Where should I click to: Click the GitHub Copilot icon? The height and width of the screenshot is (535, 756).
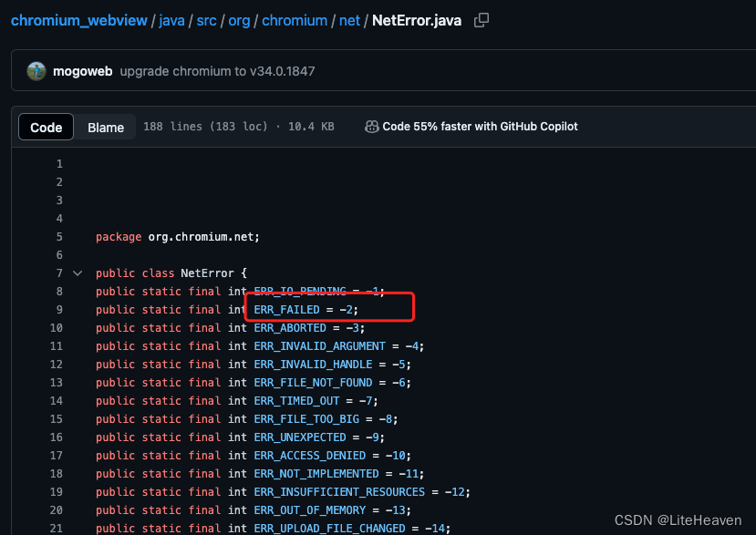pyautogui.click(x=372, y=127)
